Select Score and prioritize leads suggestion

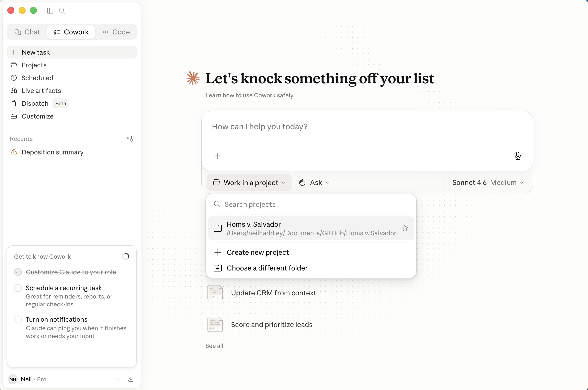click(367, 324)
